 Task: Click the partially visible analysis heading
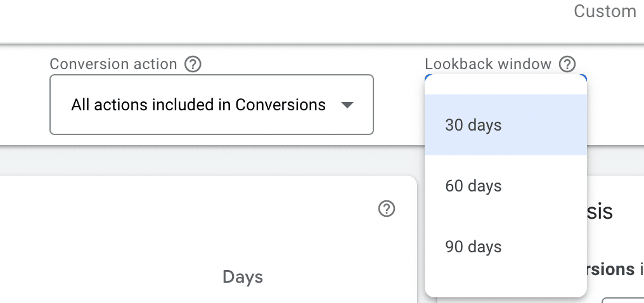click(600, 212)
